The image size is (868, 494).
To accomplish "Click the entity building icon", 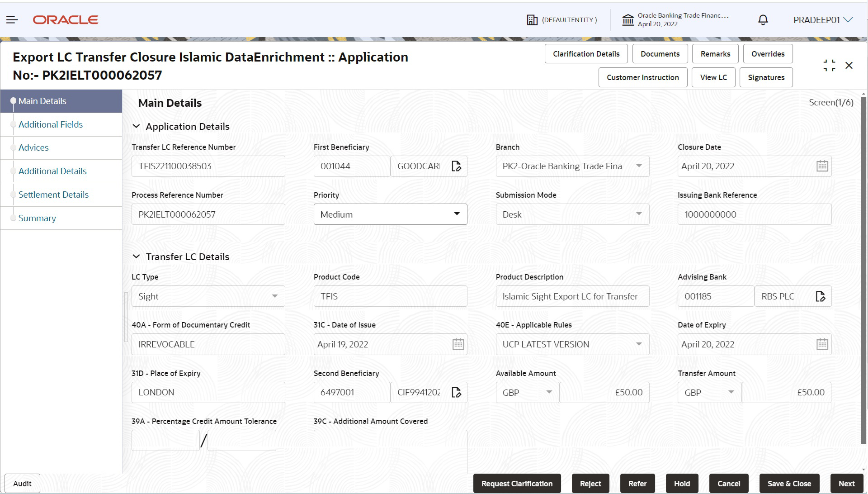I will click(532, 20).
